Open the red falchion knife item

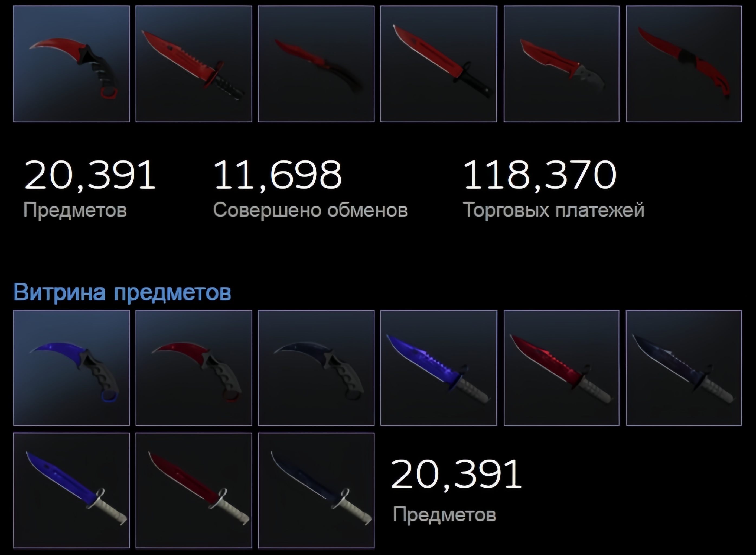[684, 64]
